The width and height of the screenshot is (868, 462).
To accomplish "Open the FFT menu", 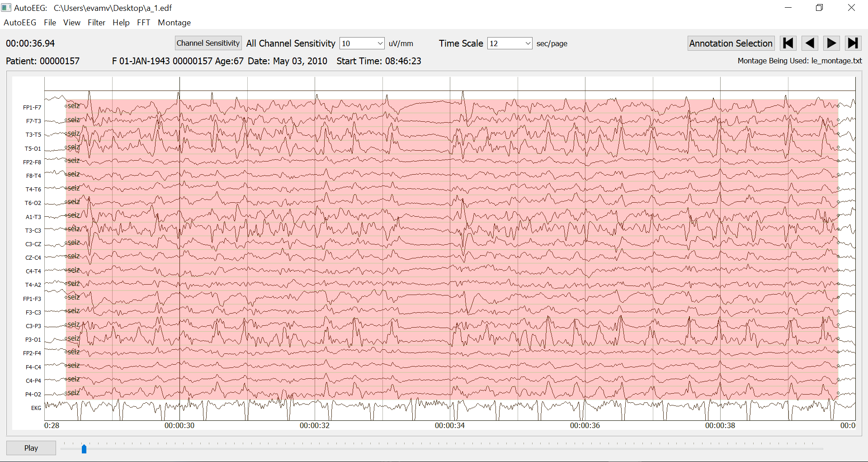I will point(144,23).
